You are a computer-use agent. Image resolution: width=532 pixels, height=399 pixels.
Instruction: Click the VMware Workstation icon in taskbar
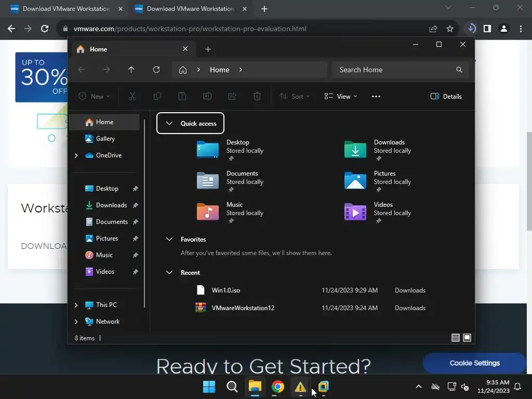pyautogui.click(x=323, y=387)
